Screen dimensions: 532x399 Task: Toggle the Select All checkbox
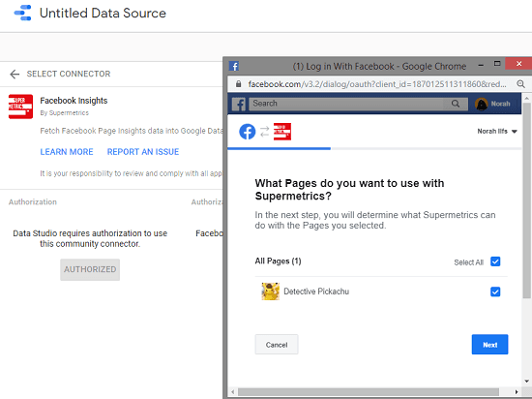(495, 261)
